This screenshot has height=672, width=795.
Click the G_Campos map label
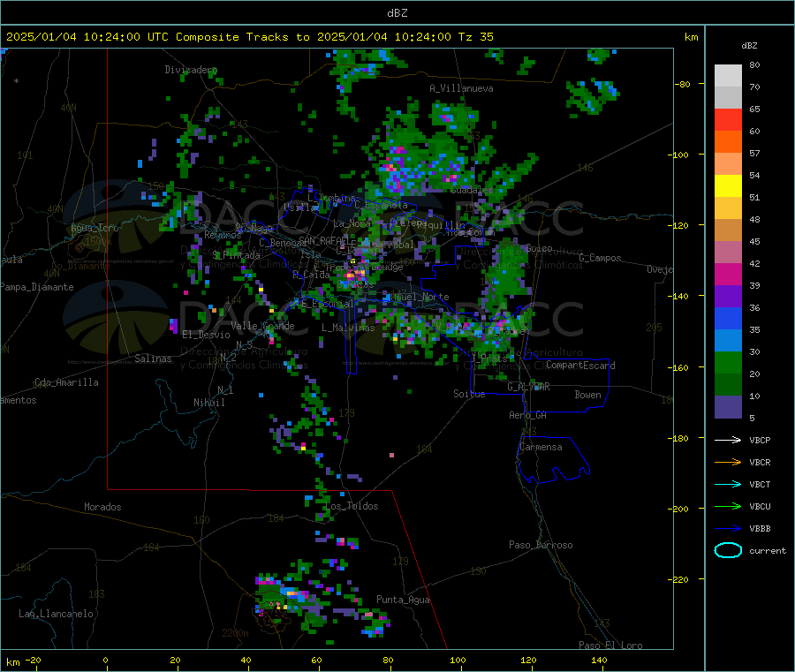(600, 258)
